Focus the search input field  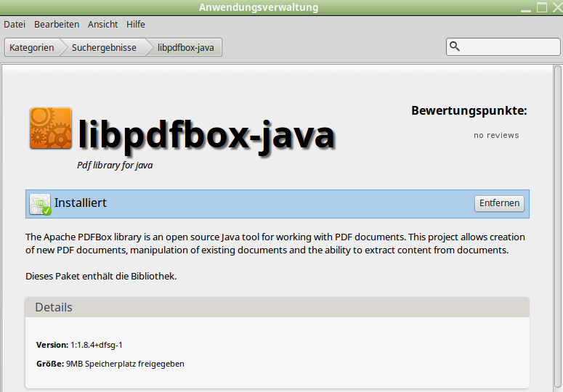503,47
